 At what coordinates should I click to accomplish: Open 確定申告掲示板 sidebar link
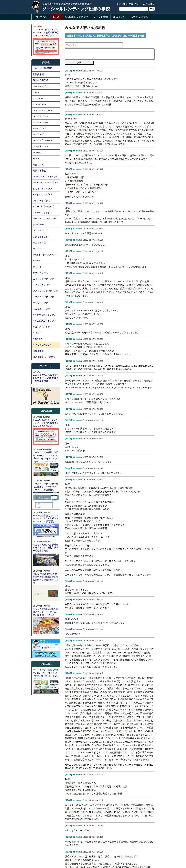(x=46, y=81)
